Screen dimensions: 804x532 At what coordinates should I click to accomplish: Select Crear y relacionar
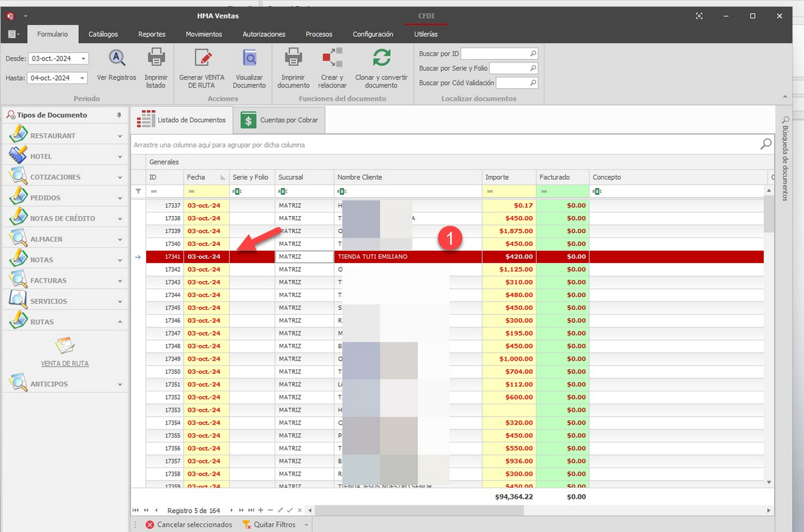[332, 68]
